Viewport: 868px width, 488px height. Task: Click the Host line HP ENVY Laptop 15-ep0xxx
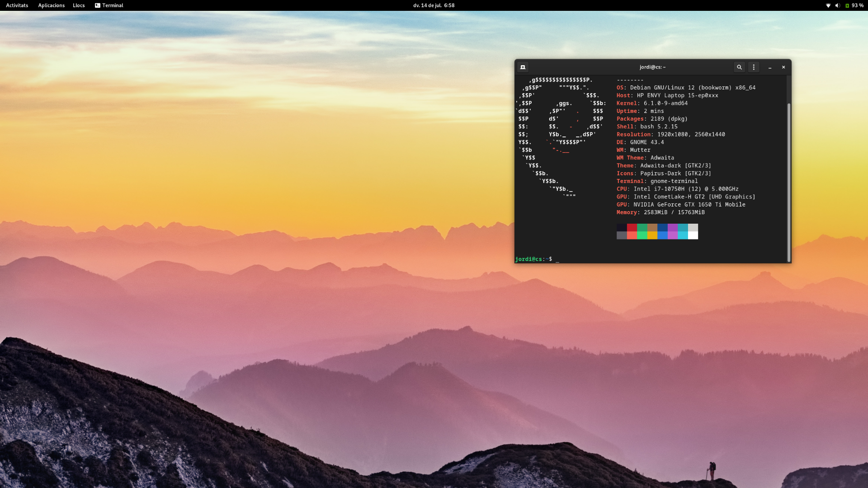667,95
